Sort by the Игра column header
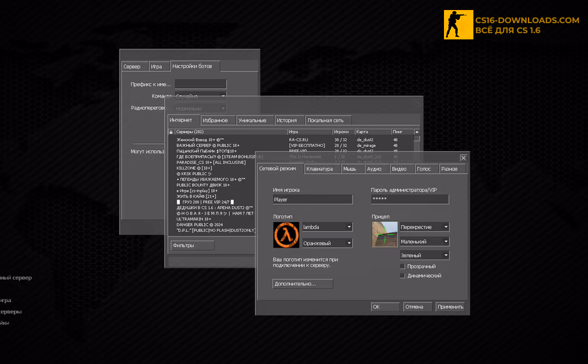This screenshot has height=364, width=588. (310, 132)
